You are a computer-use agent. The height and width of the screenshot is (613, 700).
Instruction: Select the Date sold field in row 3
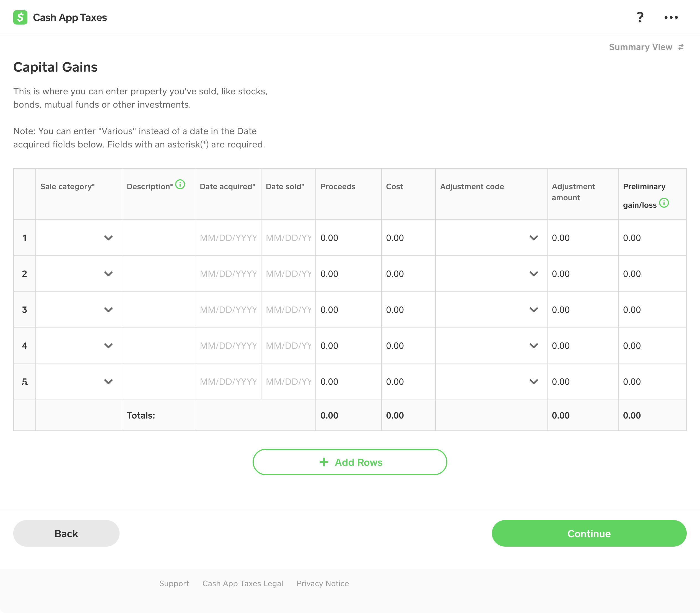click(x=288, y=310)
